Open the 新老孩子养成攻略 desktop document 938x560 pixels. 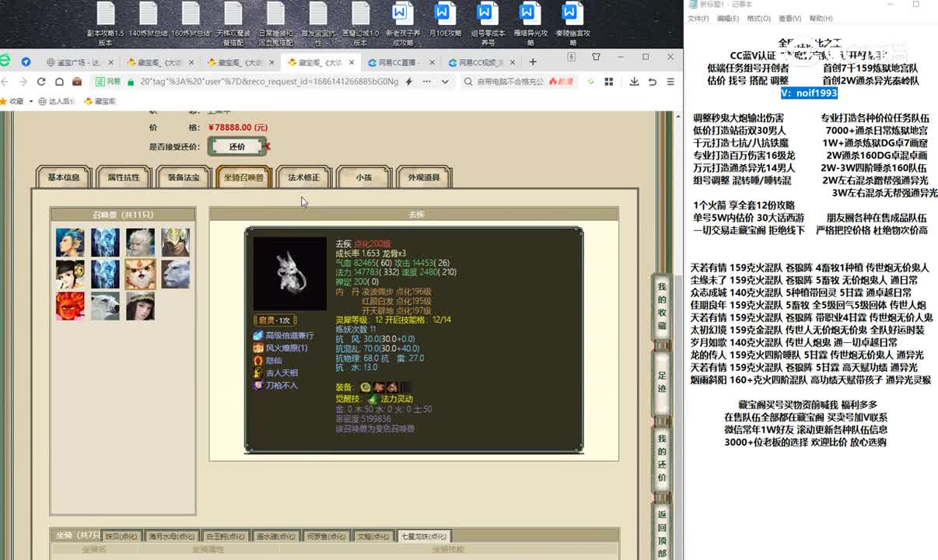(402, 23)
